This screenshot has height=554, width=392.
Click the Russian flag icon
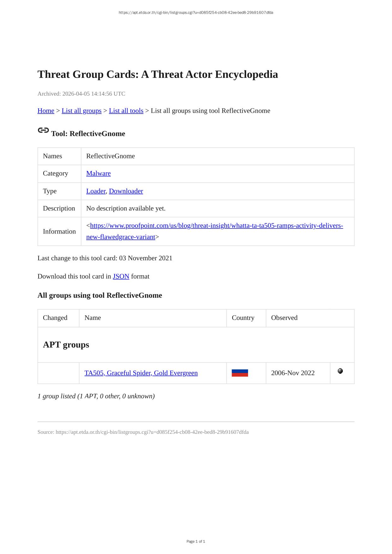coord(240,373)
